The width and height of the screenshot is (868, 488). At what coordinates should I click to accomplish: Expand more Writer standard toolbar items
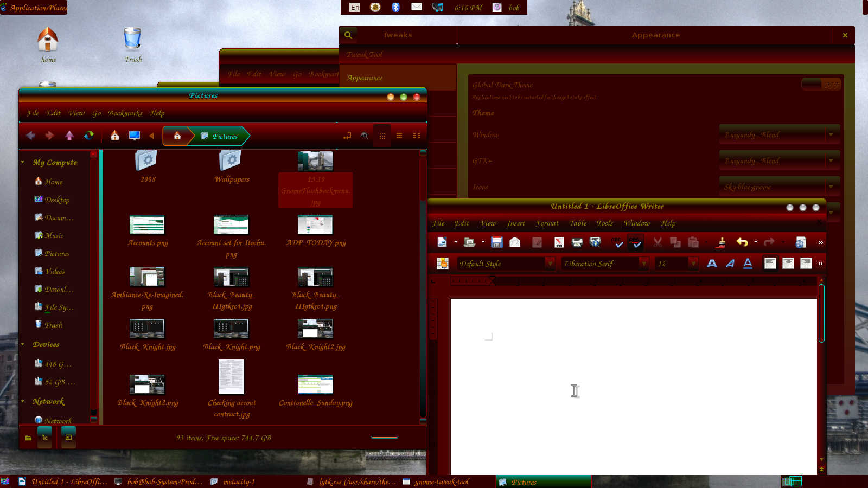pos(820,242)
